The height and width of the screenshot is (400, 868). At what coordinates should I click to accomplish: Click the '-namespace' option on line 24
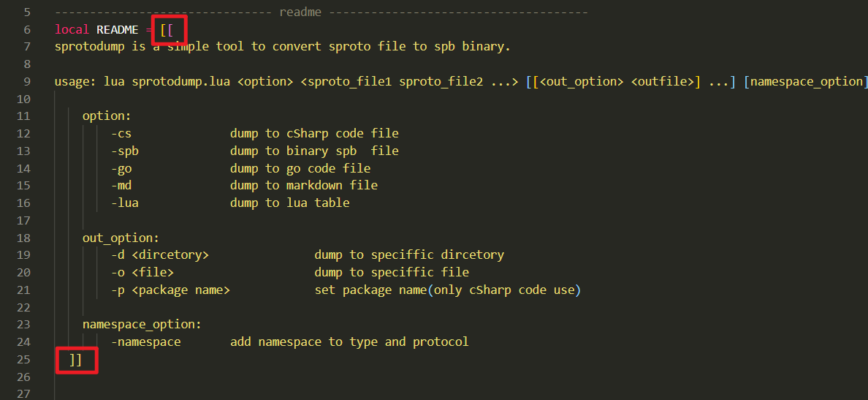click(x=146, y=342)
